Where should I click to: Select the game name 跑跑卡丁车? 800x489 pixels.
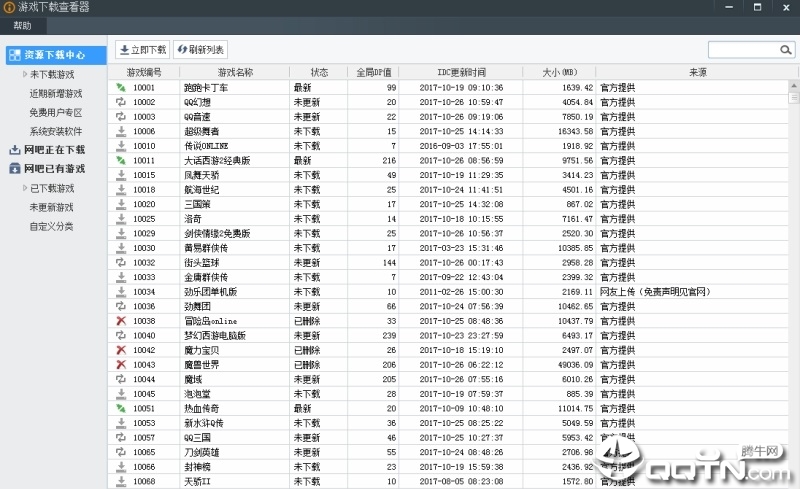click(206, 88)
